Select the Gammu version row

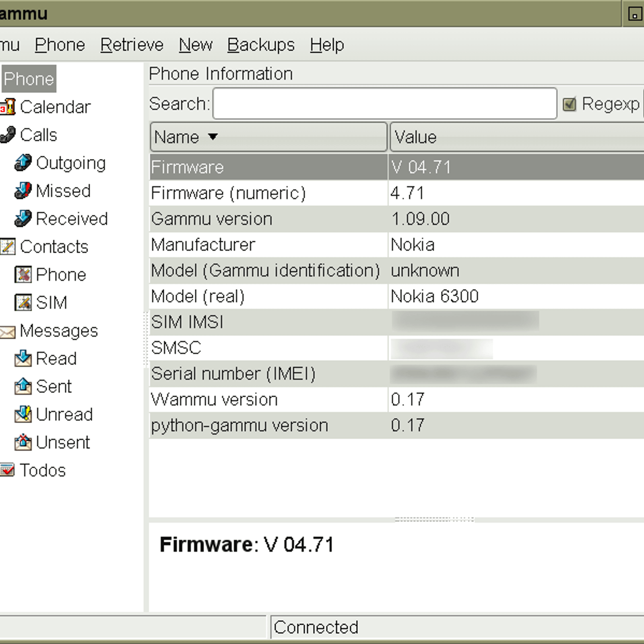[396, 219]
